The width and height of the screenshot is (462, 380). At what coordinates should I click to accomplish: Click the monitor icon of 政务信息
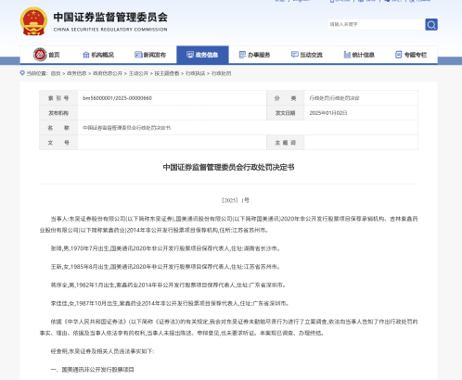190,55
